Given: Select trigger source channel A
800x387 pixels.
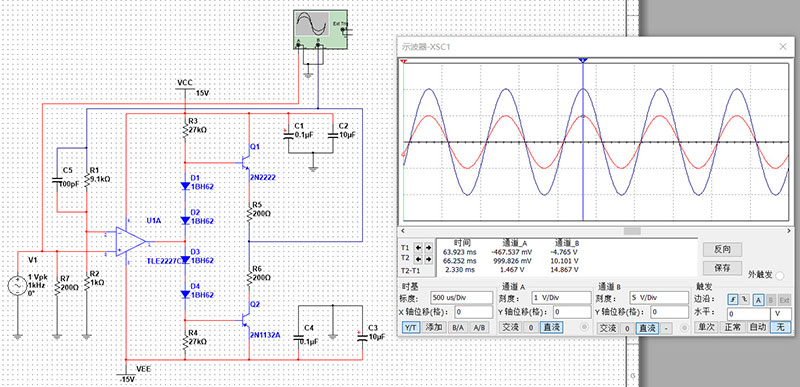Looking at the screenshot, I should point(759,299).
